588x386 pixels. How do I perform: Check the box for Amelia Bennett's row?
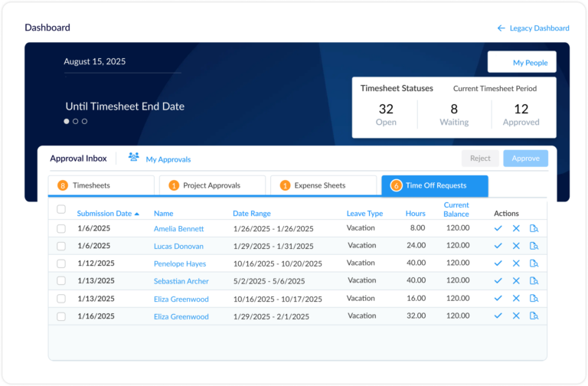[x=61, y=228]
